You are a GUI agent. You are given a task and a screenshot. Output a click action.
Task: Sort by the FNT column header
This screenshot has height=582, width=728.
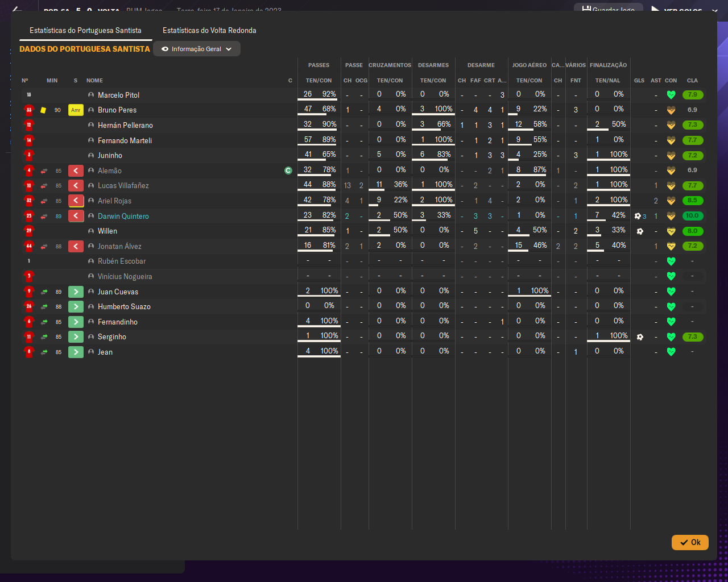576,81
